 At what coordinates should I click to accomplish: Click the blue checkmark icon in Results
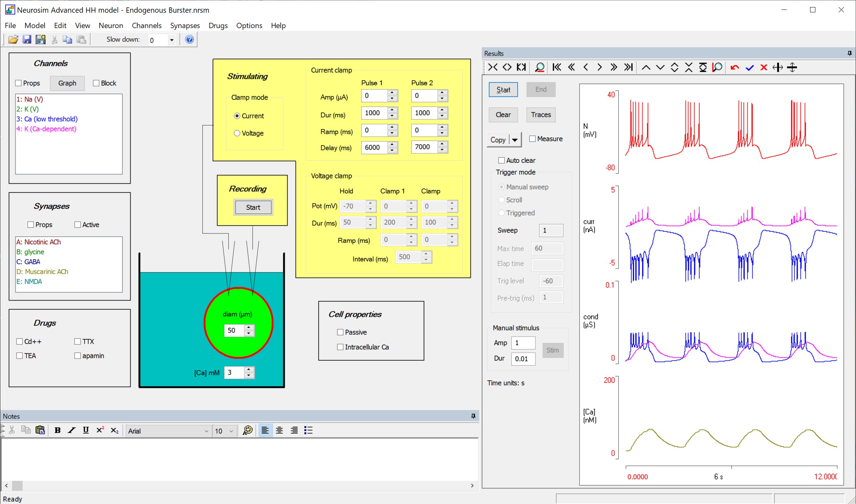[749, 67]
